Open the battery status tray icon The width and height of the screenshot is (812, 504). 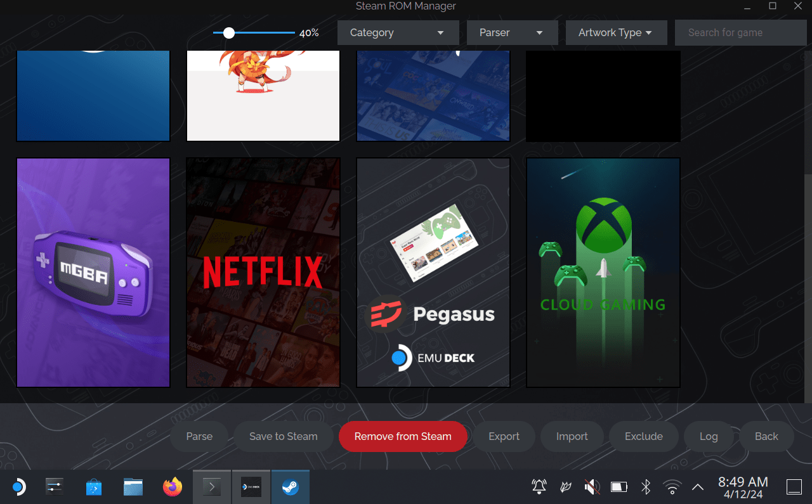coord(619,487)
